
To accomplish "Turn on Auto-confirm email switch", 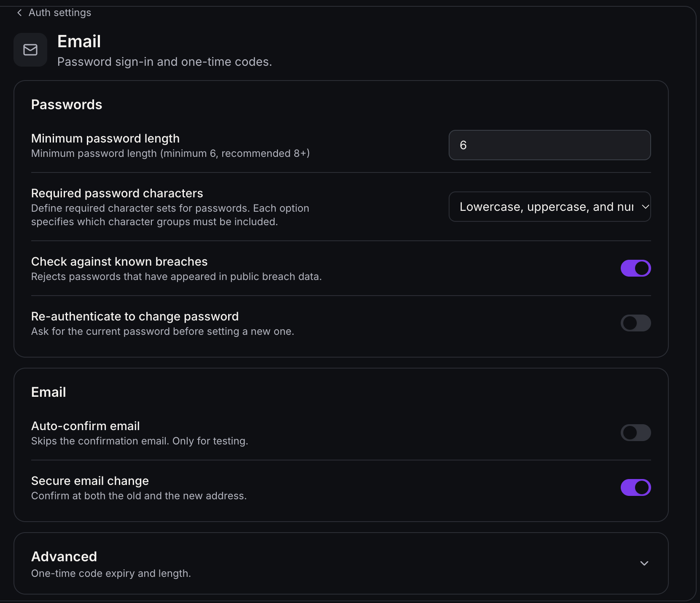I will [635, 433].
